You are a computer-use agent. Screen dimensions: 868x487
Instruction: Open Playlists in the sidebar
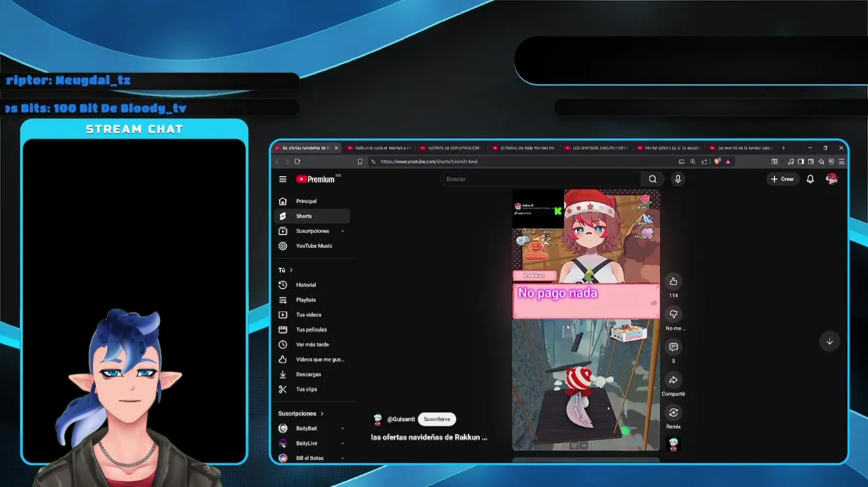pyautogui.click(x=312, y=300)
